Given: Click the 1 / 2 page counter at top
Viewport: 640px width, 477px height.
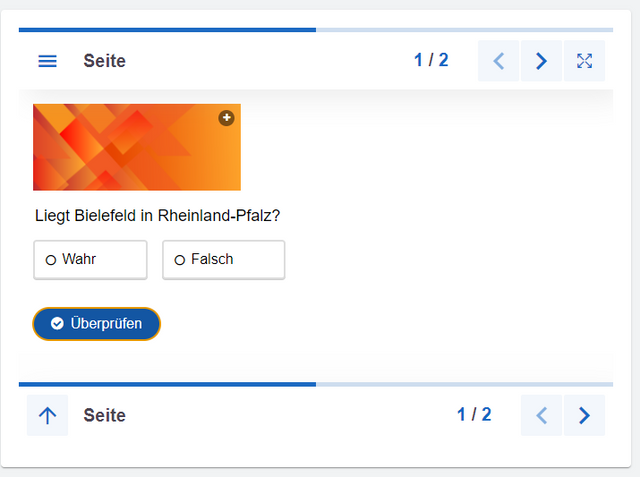Looking at the screenshot, I should [x=431, y=60].
